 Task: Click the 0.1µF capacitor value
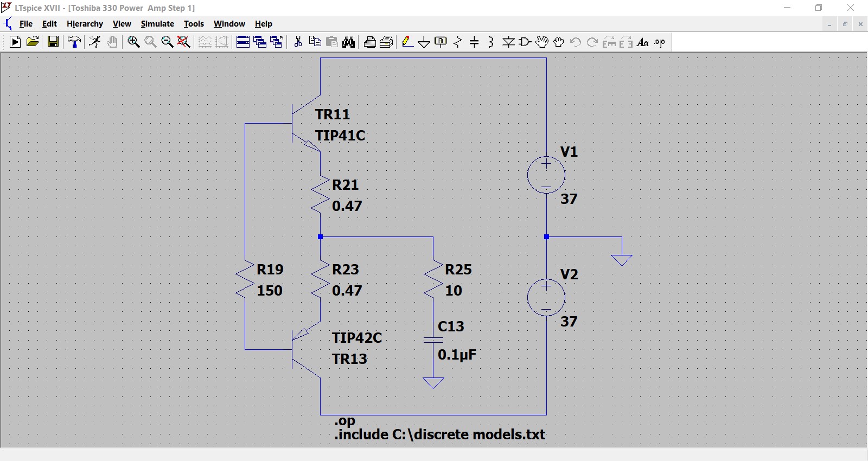click(x=457, y=355)
